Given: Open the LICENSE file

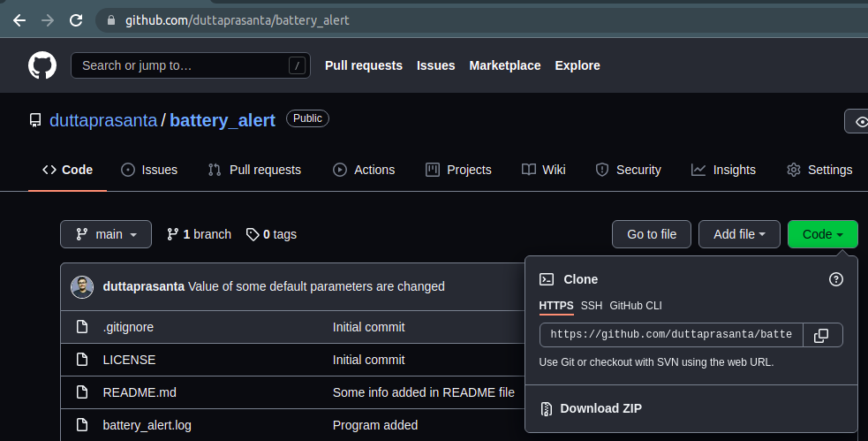Looking at the screenshot, I should pyautogui.click(x=129, y=360).
